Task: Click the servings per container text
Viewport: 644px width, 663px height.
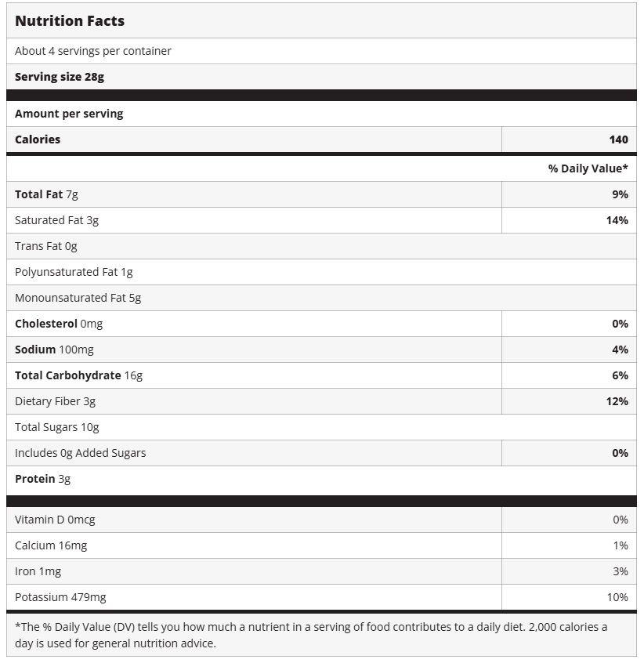Action: pos(93,51)
